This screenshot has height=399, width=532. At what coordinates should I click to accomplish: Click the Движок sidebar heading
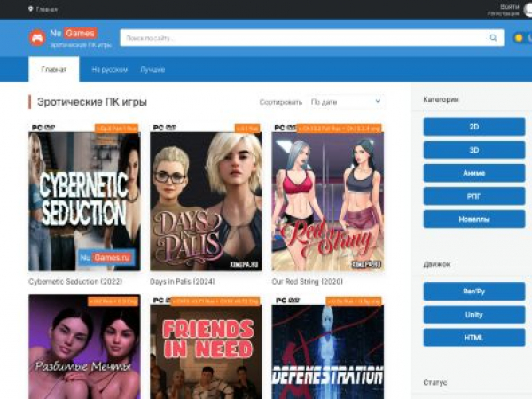pos(436,264)
